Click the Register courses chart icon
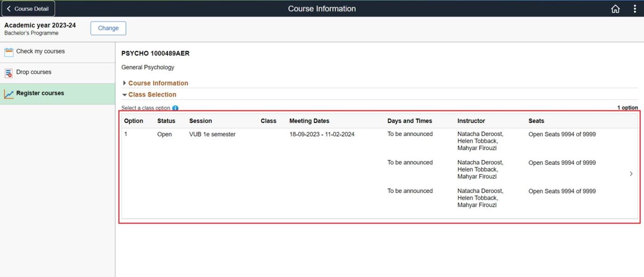The width and height of the screenshot is (644, 277). pos(9,94)
